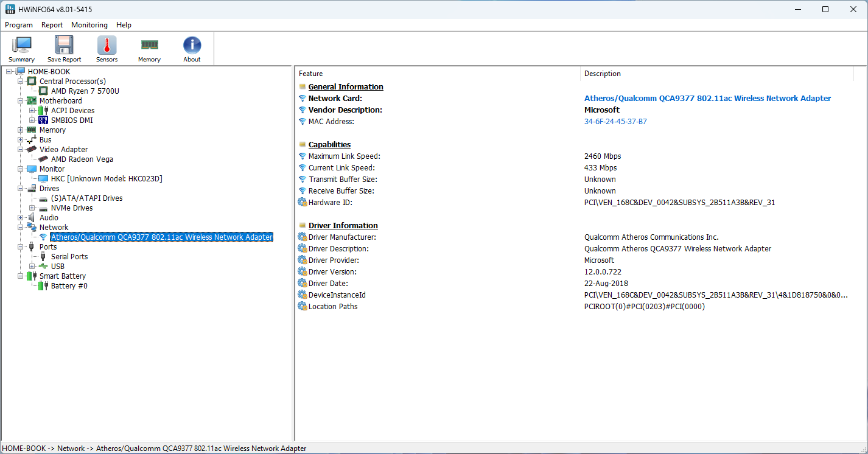The image size is (868, 454).
Task: Open the Program menu
Action: [x=19, y=25]
